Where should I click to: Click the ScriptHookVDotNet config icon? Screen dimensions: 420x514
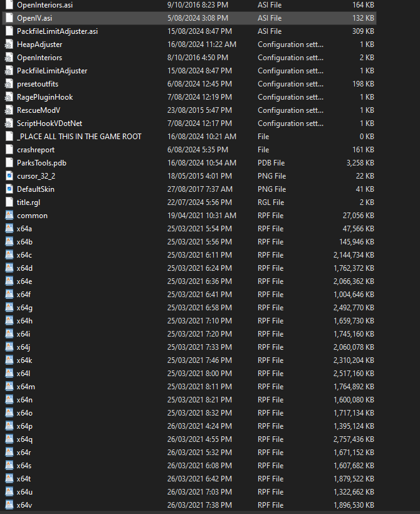pos(9,123)
